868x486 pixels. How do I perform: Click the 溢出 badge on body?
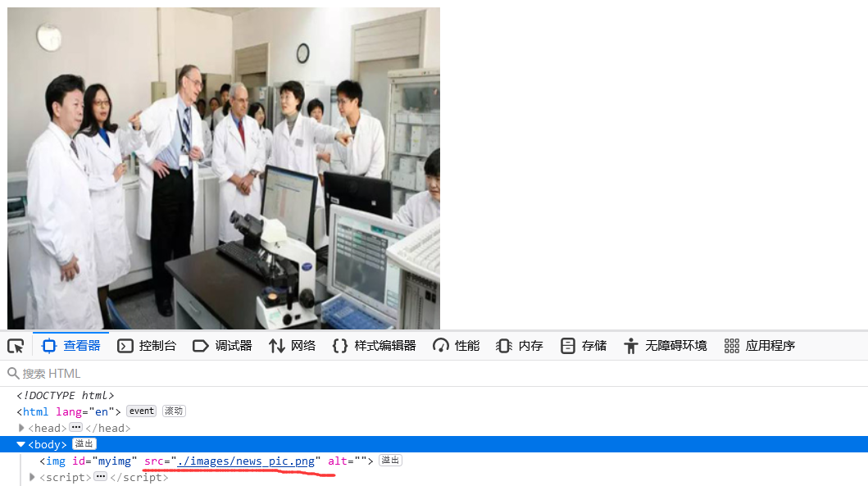84,444
